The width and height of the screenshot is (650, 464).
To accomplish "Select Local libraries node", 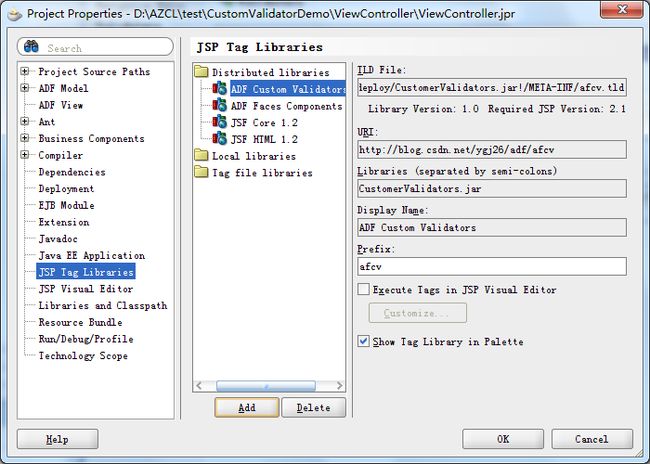I will [x=254, y=156].
